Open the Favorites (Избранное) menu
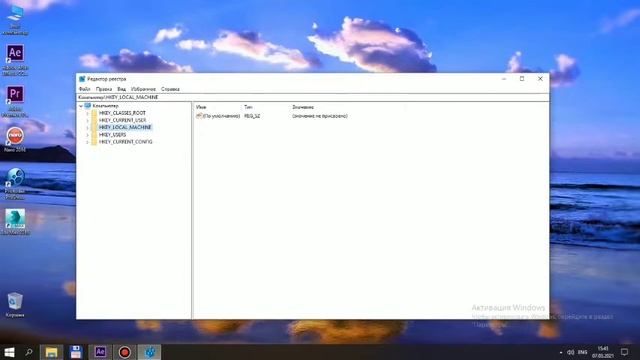 point(143,89)
